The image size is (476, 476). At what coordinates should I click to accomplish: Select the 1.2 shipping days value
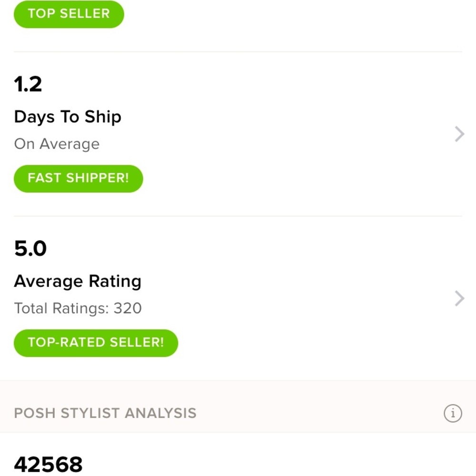(28, 84)
